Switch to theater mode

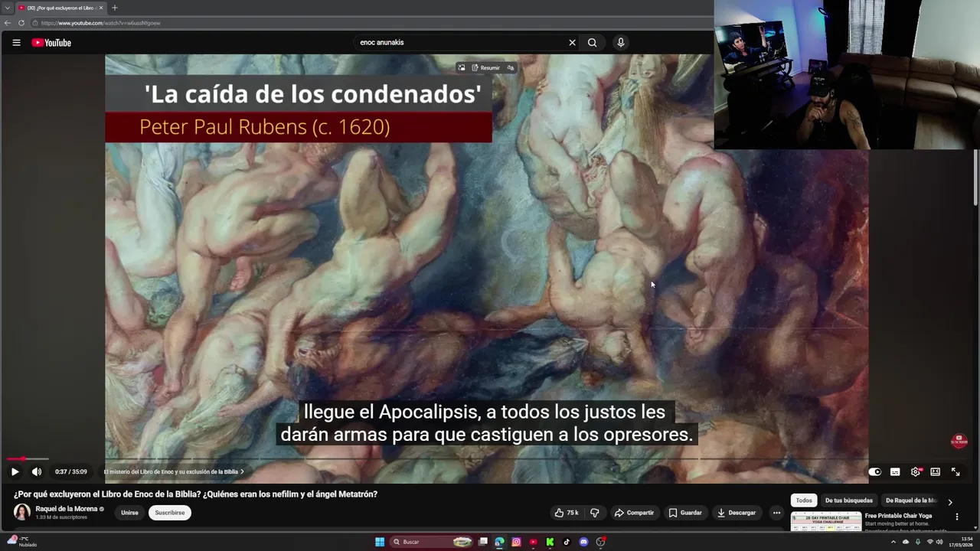(x=935, y=472)
